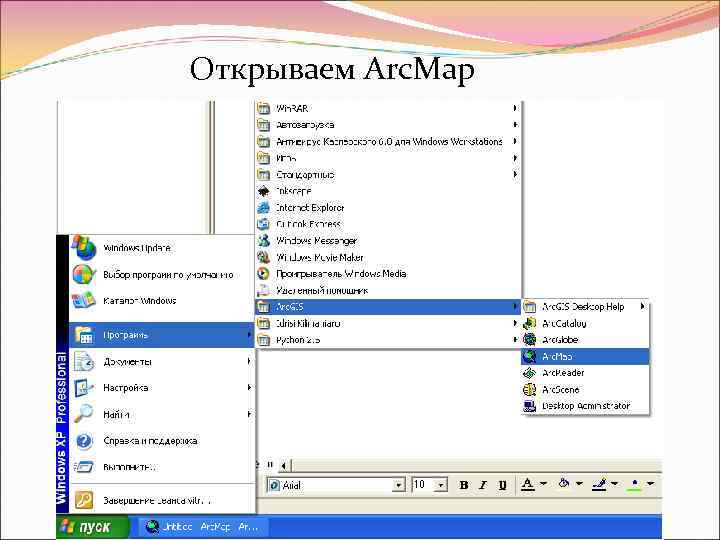This screenshot has width=720, height=540.
Task: Click the Каталог Windows icon
Action: click(84, 301)
